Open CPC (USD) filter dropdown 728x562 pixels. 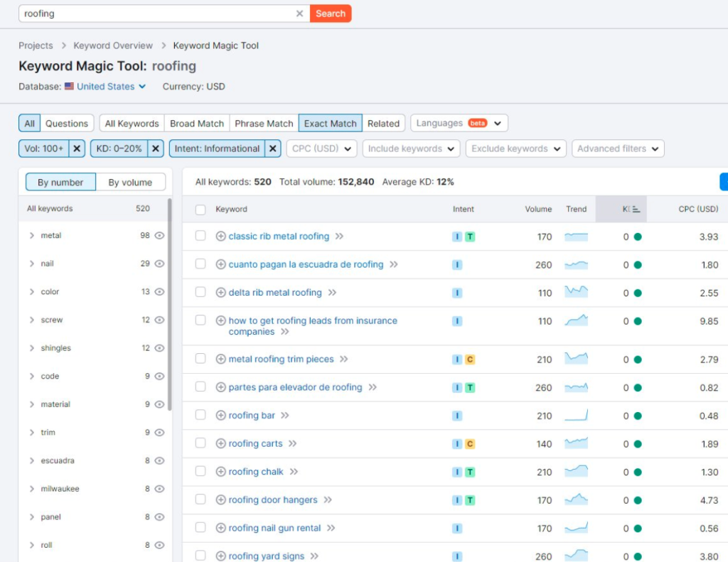(321, 148)
